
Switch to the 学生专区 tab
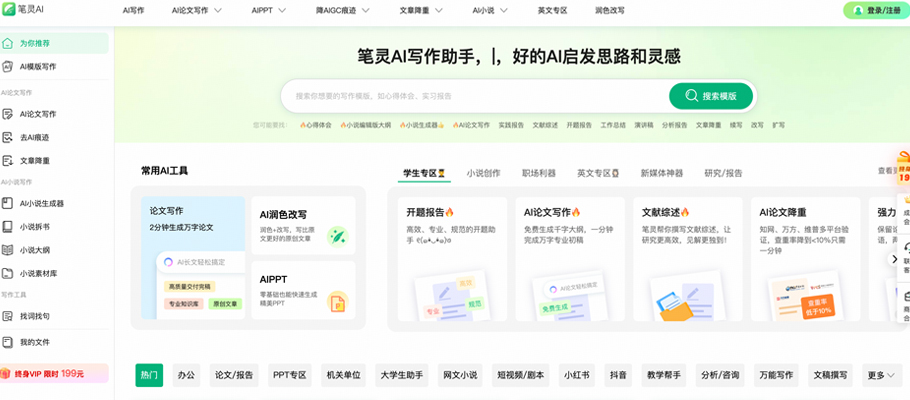tap(424, 173)
